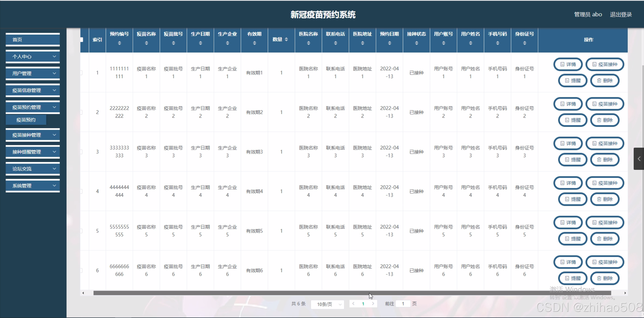Open the 10条/页 page size dropdown
The width and height of the screenshot is (644, 318).
pyautogui.click(x=328, y=304)
